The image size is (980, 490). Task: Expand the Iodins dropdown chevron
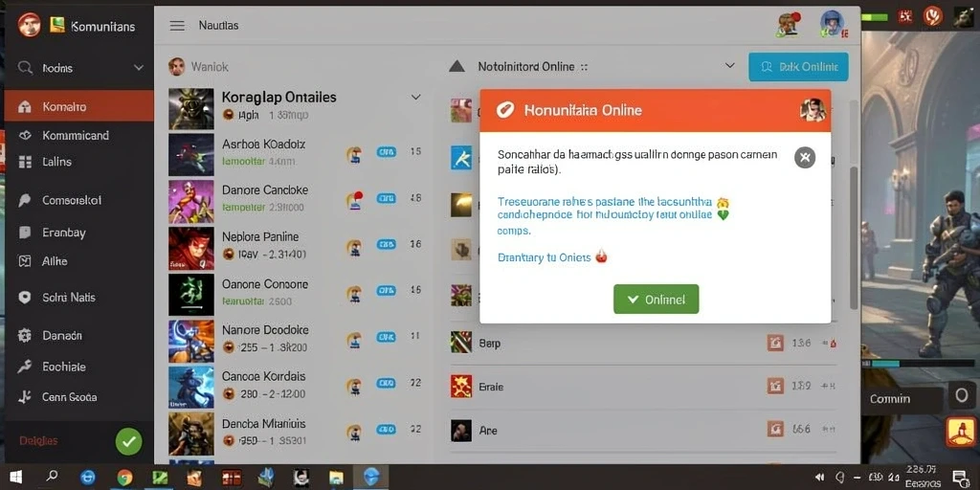tap(139, 68)
